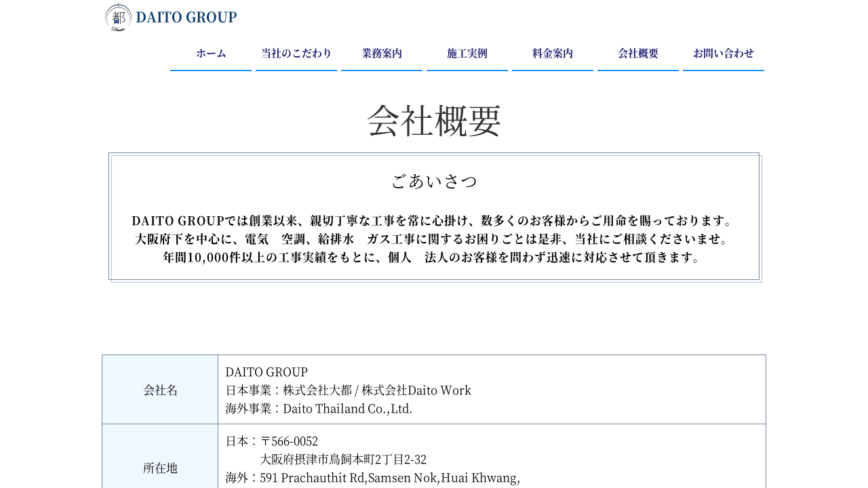View the 料金案内 page

click(553, 54)
